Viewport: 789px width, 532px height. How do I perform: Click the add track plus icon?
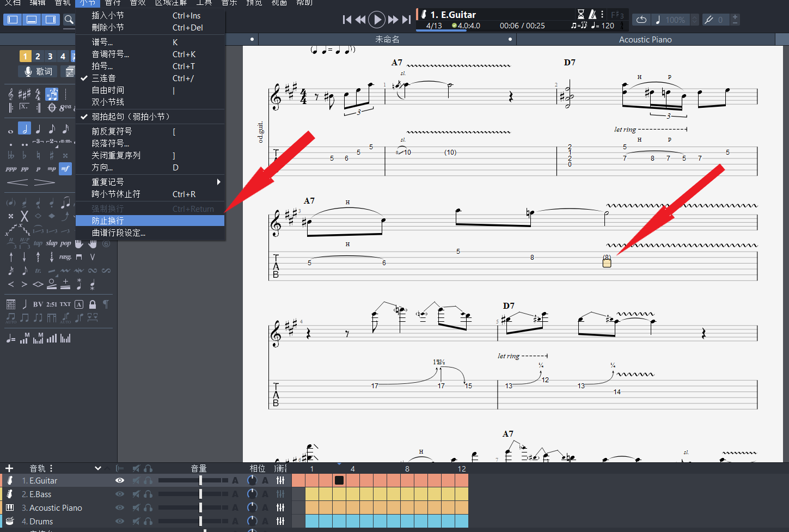point(9,468)
